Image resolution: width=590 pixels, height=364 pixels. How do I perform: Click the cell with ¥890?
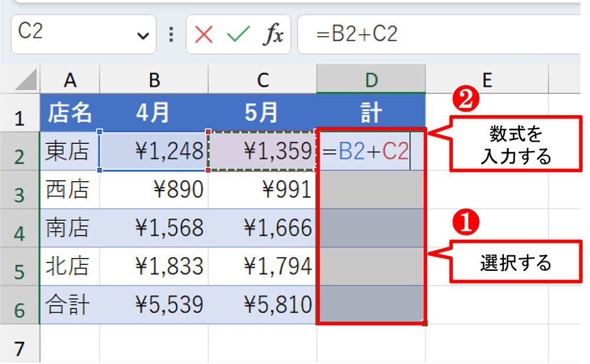point(154,190)
